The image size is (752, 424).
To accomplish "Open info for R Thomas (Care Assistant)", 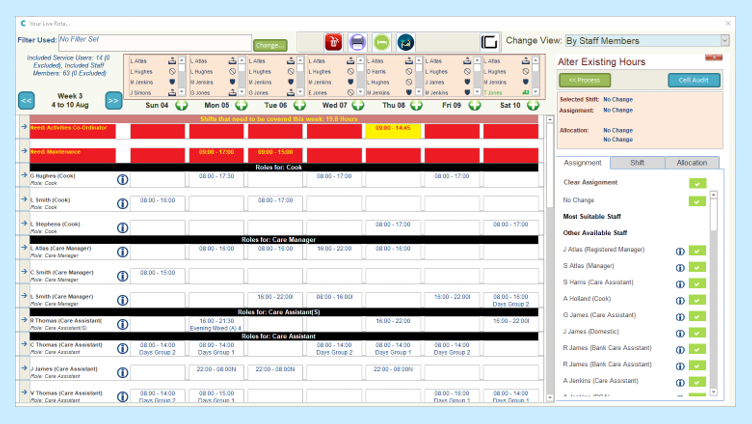I will (123, 324).
